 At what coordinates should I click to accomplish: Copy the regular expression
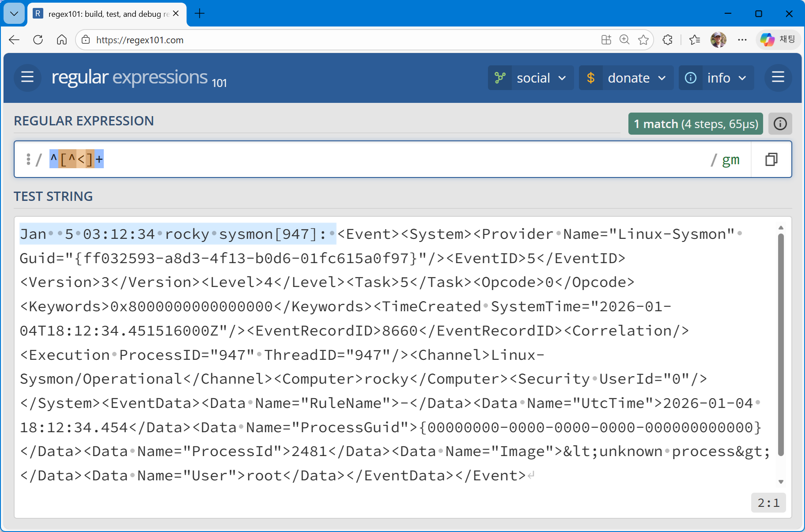771,159
